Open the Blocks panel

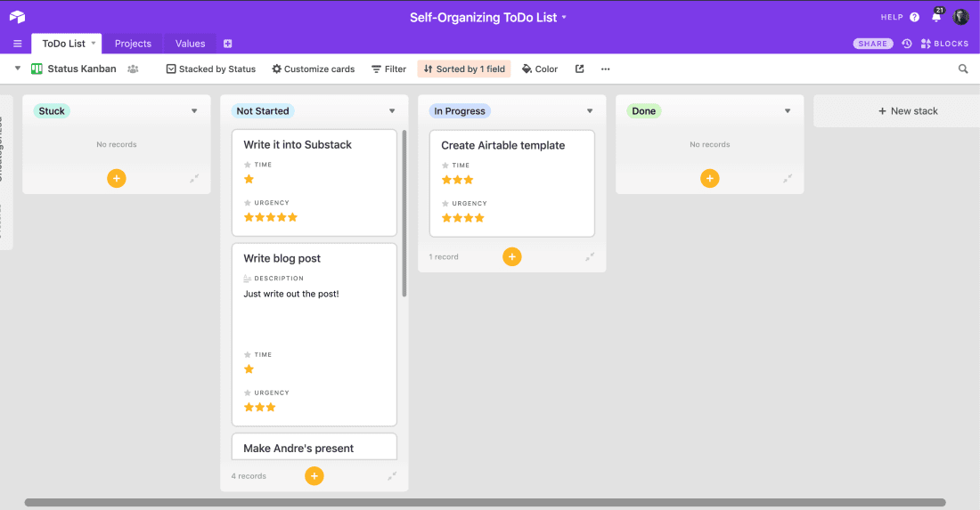click(944, 44)
